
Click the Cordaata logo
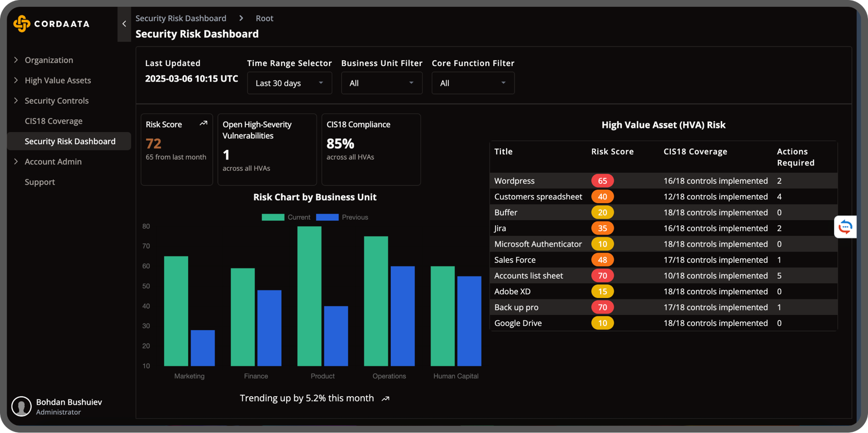point(51,24)
